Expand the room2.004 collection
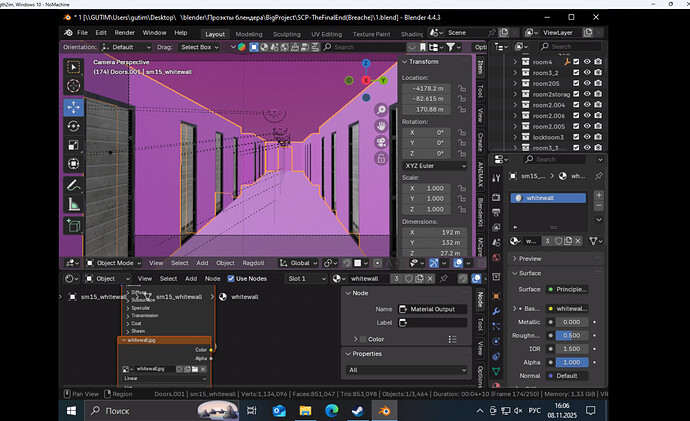Viewport: 690px width, 421px height. 515,105
